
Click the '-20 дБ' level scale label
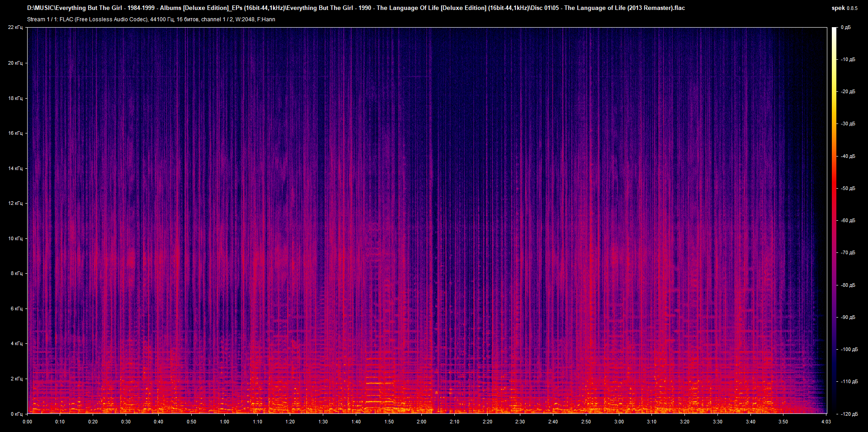tap(848, 91)
